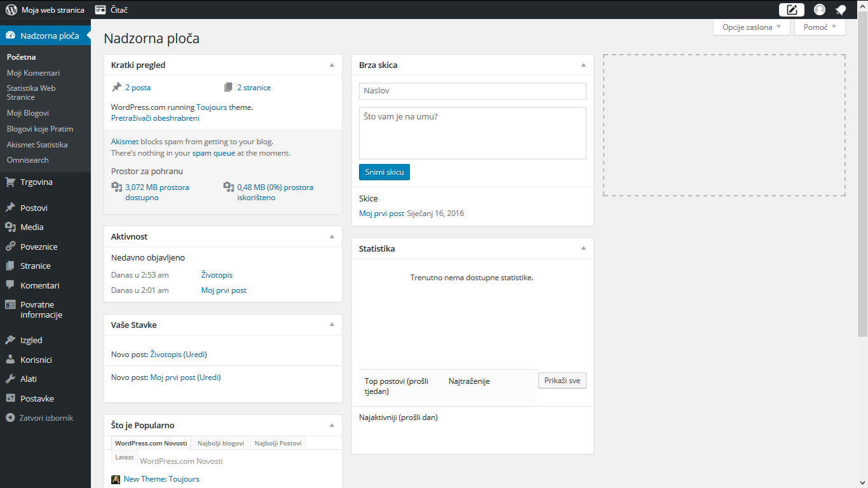Collapse the Brza skica widget

coord(583,65)
